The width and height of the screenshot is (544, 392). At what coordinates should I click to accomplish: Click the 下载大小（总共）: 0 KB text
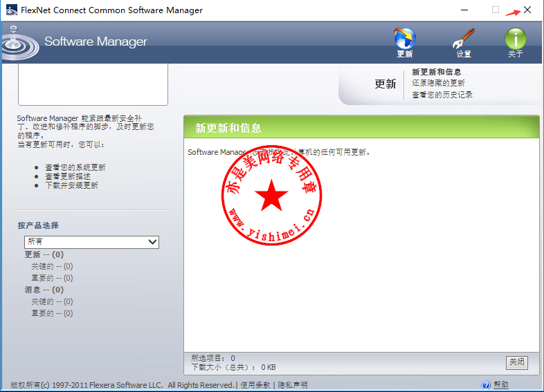[233, 367]
